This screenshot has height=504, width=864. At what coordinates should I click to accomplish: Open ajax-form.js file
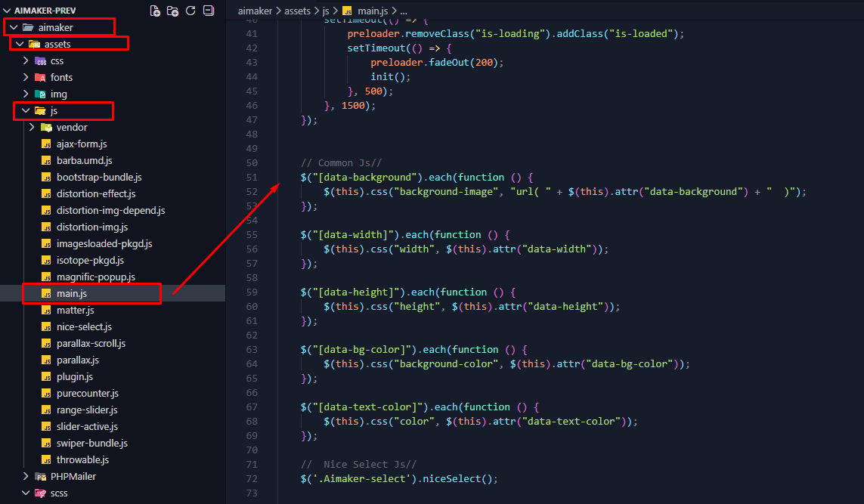click(x=82, y=144)
